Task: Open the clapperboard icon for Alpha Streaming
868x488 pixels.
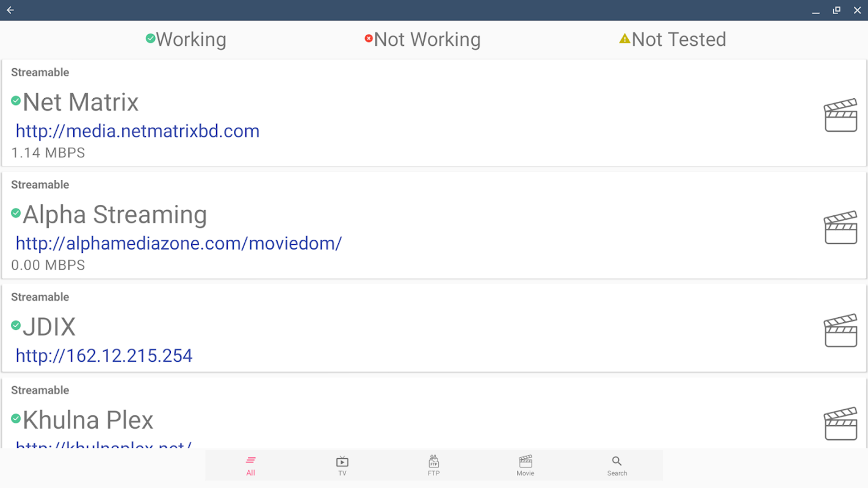Action: click(841, 228)
